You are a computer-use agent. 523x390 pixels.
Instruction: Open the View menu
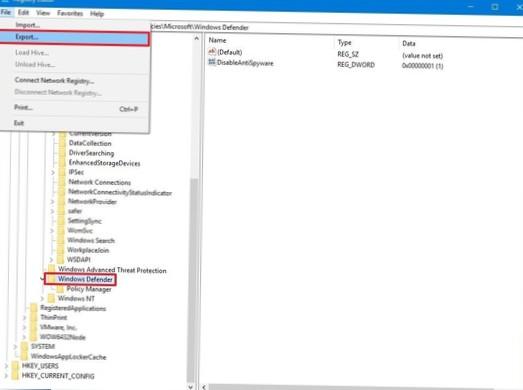point(43,13)
